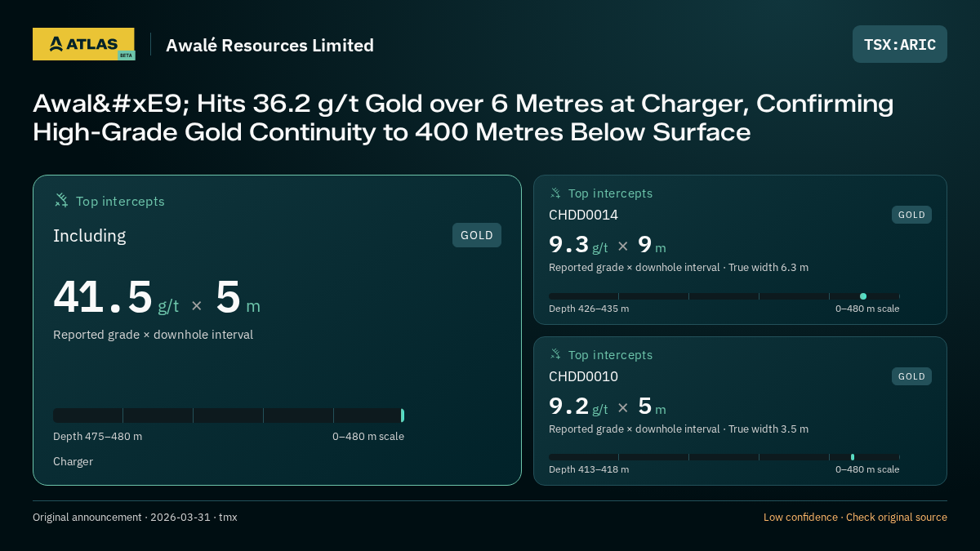The image size is (980, 551).
Task: Click the GOLD badge on the CHDD0014 card
Action: (911, 215)
